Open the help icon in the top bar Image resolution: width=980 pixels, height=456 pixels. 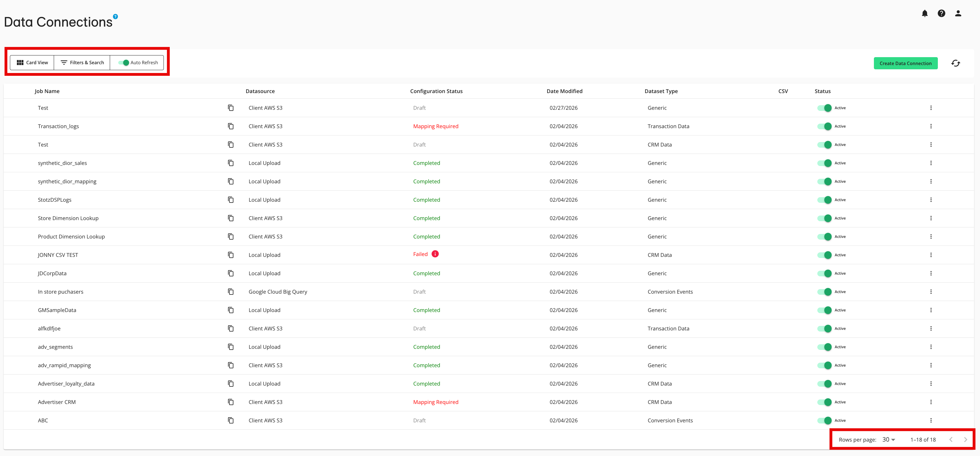(941, 13)
